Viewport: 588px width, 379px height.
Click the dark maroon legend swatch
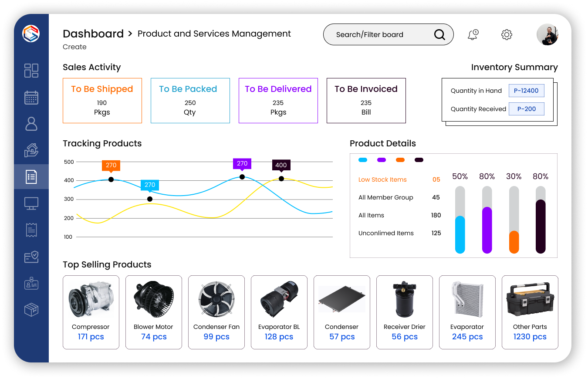pos(419,160)
